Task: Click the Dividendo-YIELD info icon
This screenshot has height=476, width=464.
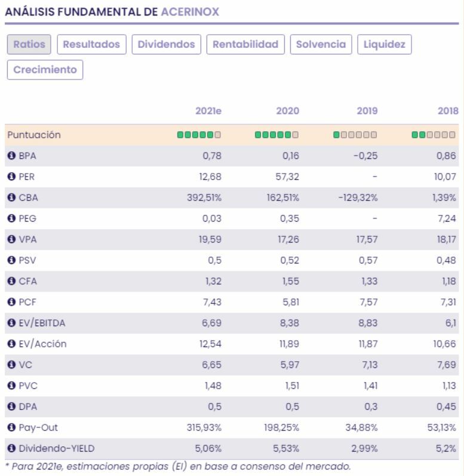Action: (x=11, y=449)
